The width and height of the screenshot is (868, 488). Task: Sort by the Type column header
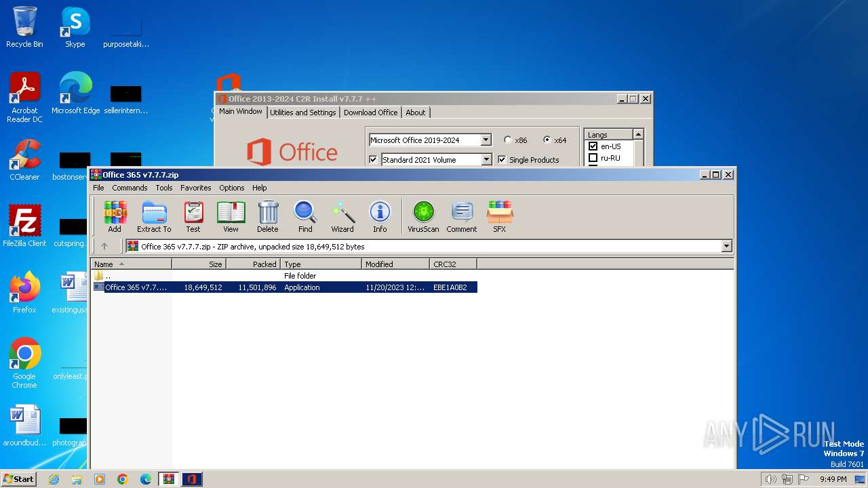click(321, 264)
